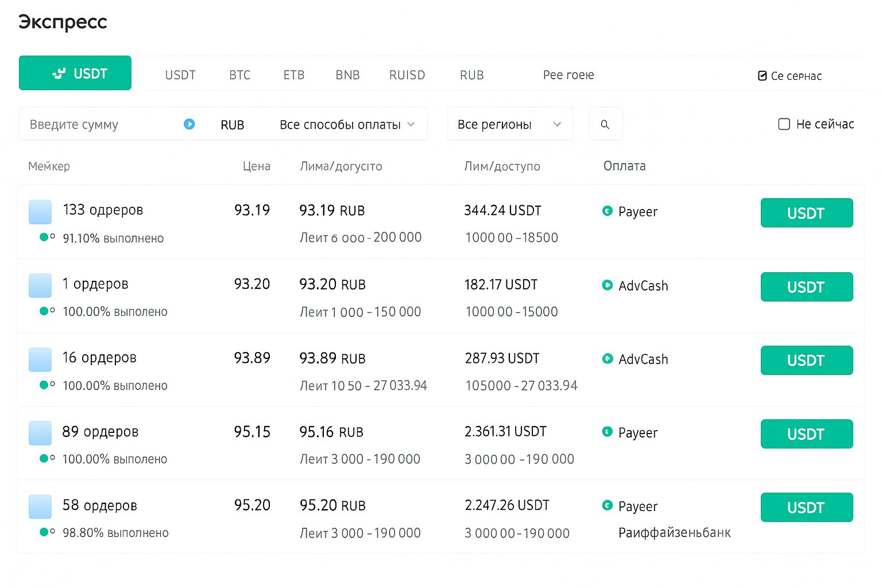Image resolution: width=882 pixels, height=588 pixels.
Task: Select the RUISD tab
Action: 407,75
